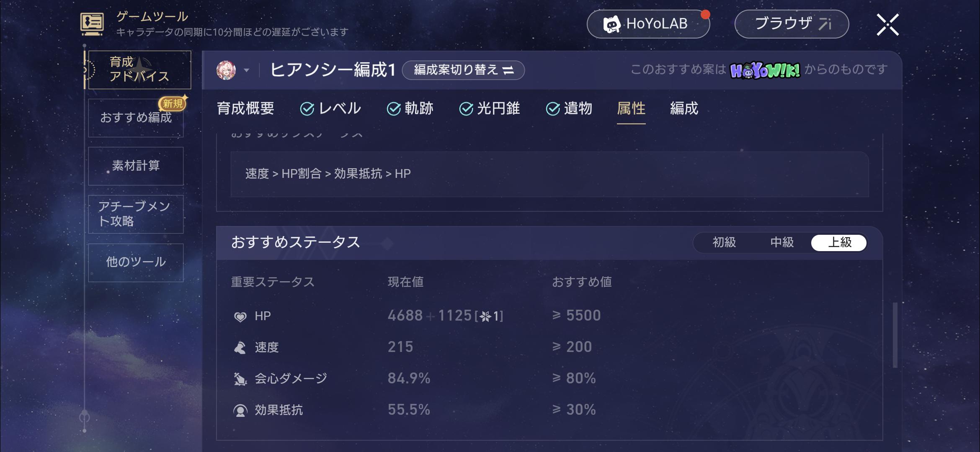The width and height of the screenshot is (980, 452).
Task: Click the 会心ダメージ crit damage icon
Action: (240, 379)
